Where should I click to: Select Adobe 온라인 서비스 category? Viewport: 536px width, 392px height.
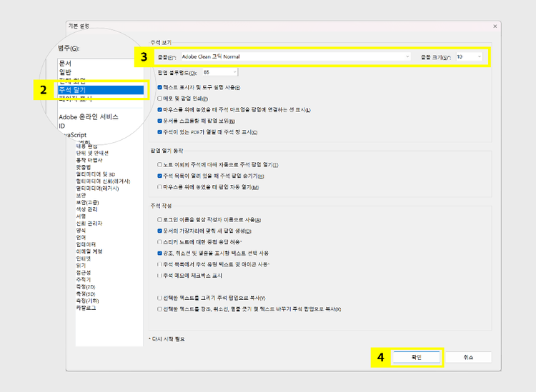(x=89, y=117)
